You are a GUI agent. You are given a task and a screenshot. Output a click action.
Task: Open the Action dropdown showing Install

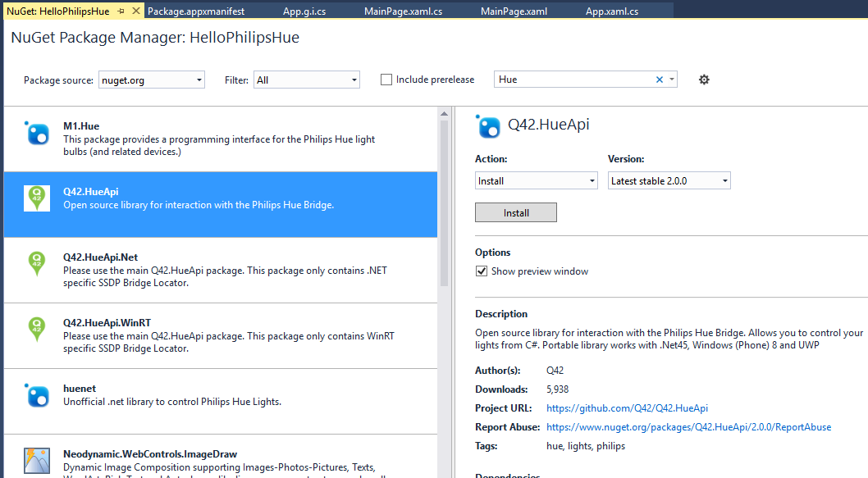coord(537,181)
